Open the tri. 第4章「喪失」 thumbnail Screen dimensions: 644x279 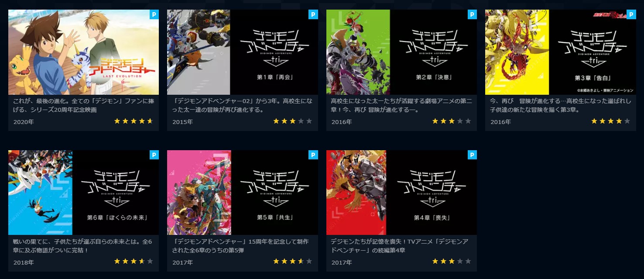coord(401,193)
